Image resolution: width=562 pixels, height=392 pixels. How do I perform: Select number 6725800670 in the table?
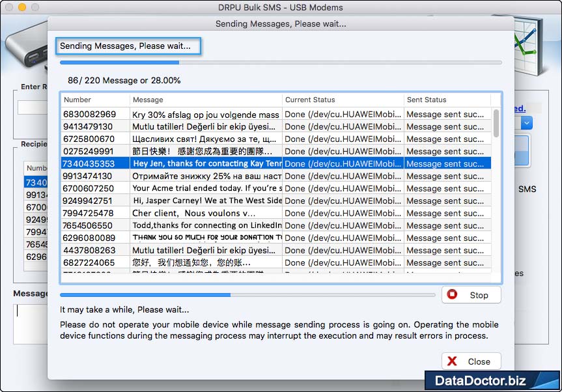(89, 139)
